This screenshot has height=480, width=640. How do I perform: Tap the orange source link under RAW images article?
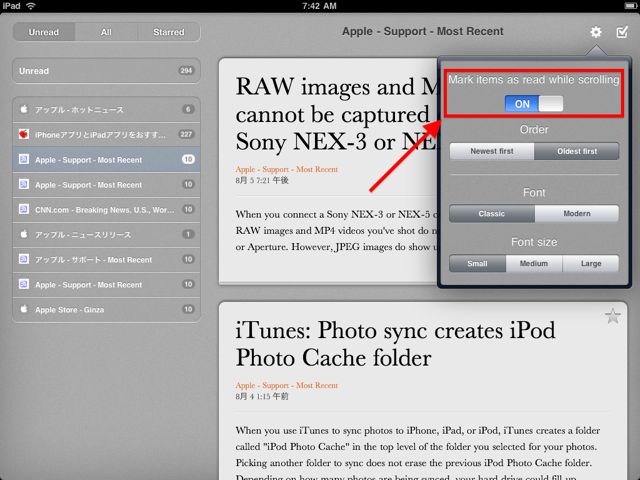click(x=287, y=169)
